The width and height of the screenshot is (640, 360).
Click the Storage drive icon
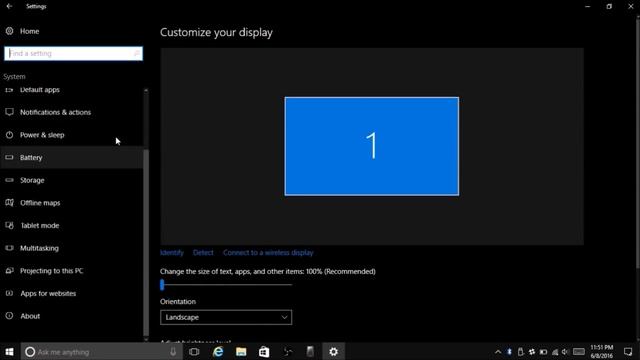pos(9,180)
